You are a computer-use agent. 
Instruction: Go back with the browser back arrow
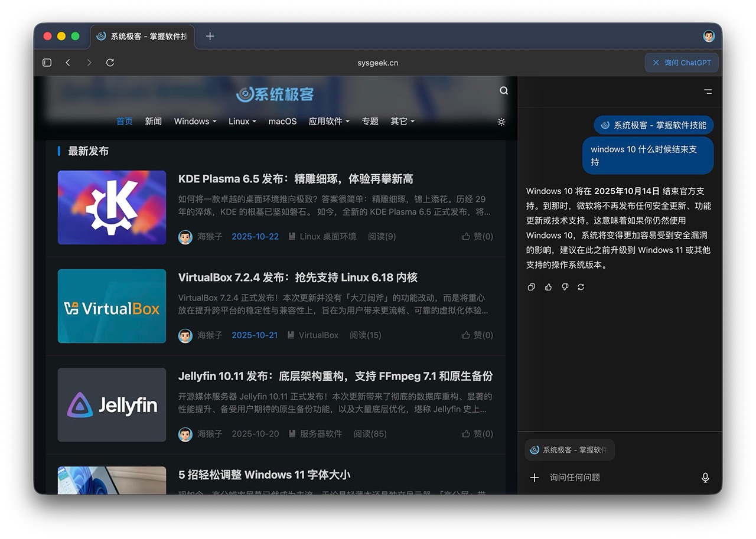click(68, 63)
